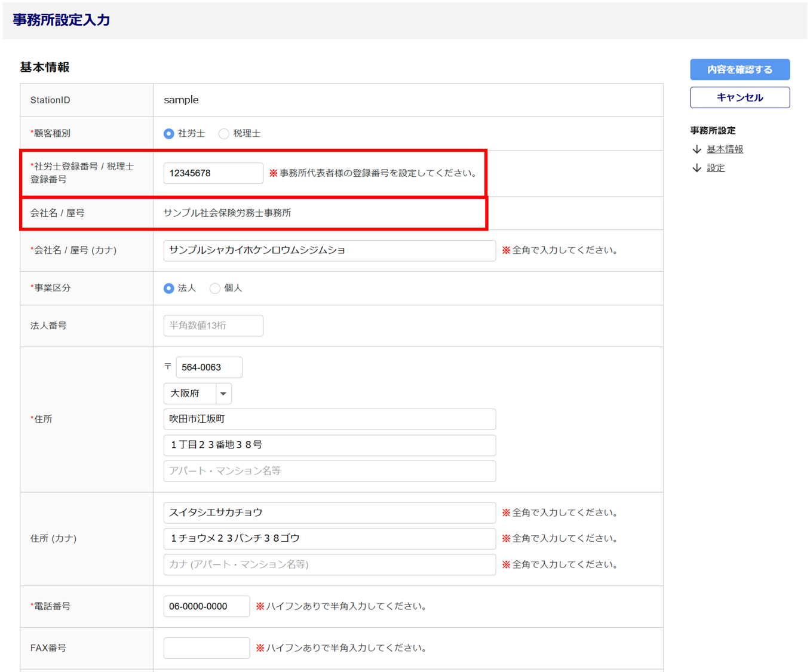Click the registration number field 12345678
The width and height of the screenshot is (810, 672).
213,173
